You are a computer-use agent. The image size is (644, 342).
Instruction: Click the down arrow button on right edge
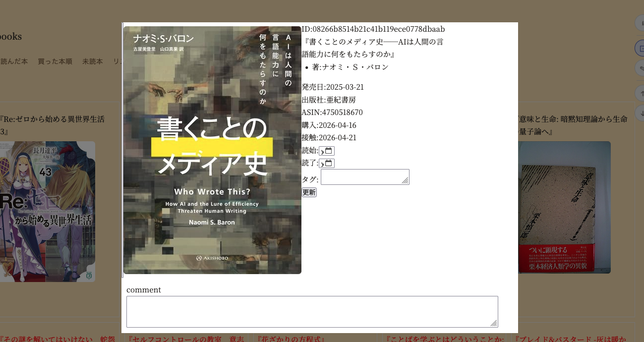pyautogui.click(x=641, y=114)
